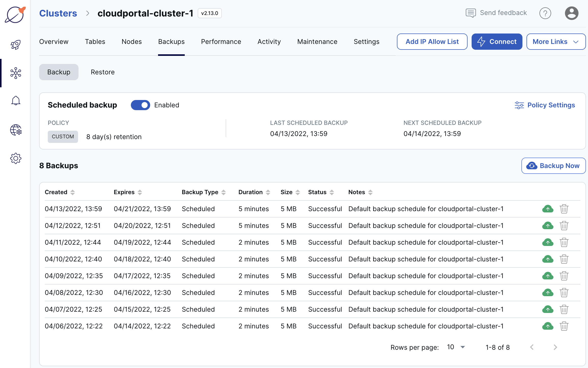Expand the More Links dropdown
Viewport: 588px width, 368px height.
(x=556, y=41)
